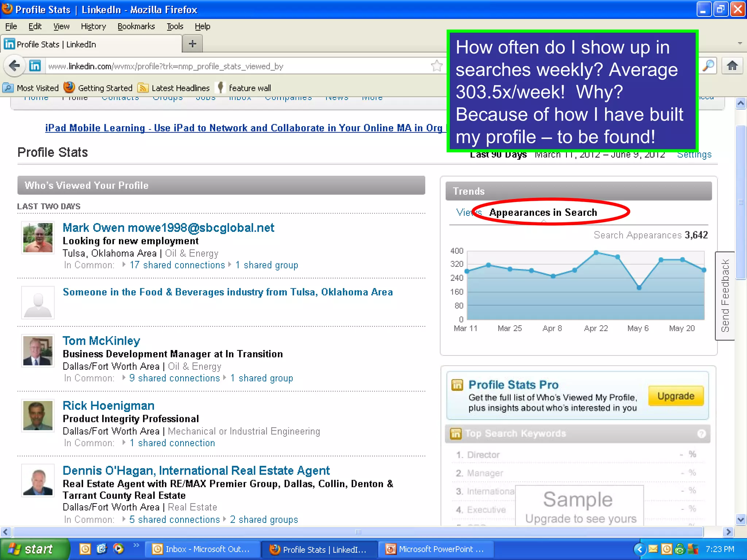Image resolution: width=747 pixels, height=560 pixels.
Task: Click the vertical scrollbar down arrow
Action: click(x=740, y=520)
